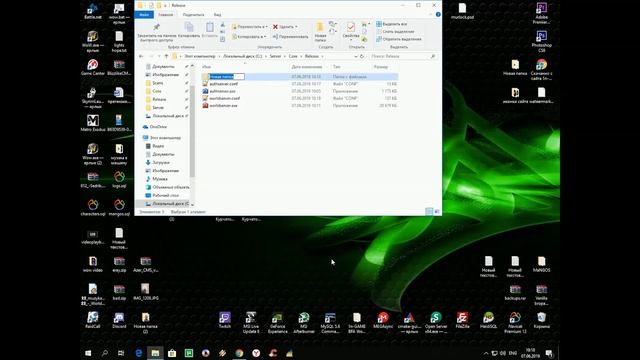Open the Game Center desktop icon
The image size is (640, 360).
93,67
